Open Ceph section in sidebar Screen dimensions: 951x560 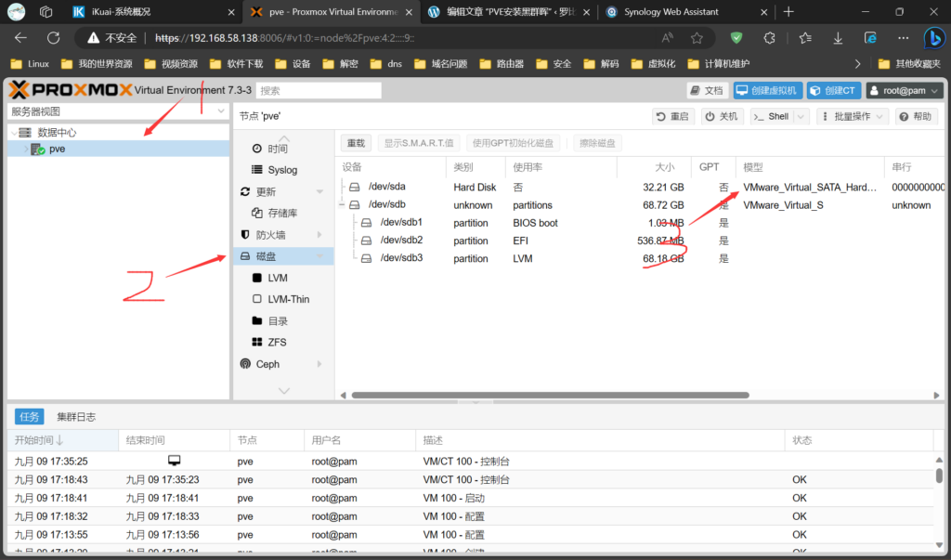pos(267,364)
